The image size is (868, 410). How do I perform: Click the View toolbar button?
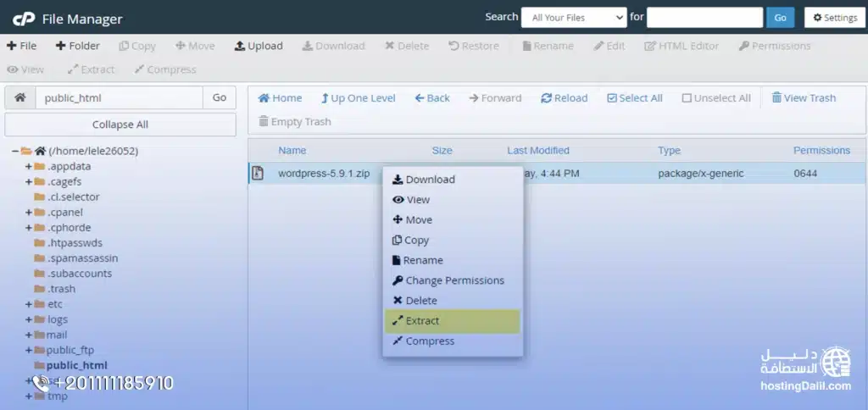coord(25,69)
